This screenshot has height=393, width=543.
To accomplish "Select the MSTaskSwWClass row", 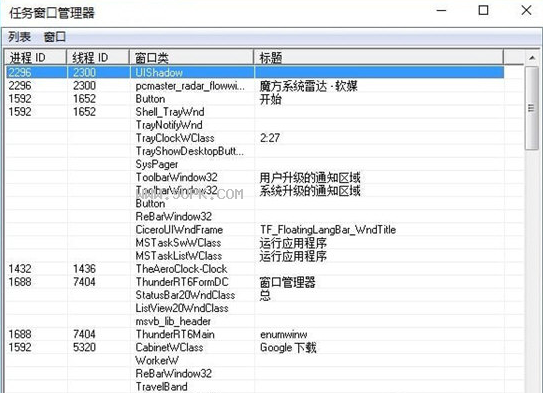I will (x=255, y=243).
